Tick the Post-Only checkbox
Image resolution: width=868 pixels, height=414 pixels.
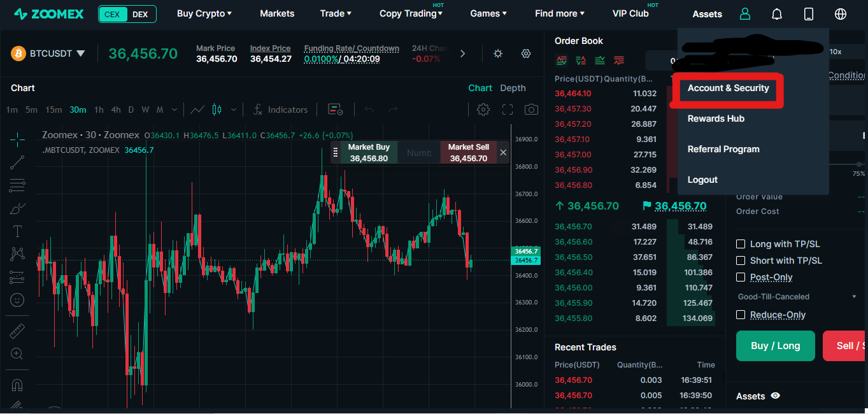click(x=741, y=277)
